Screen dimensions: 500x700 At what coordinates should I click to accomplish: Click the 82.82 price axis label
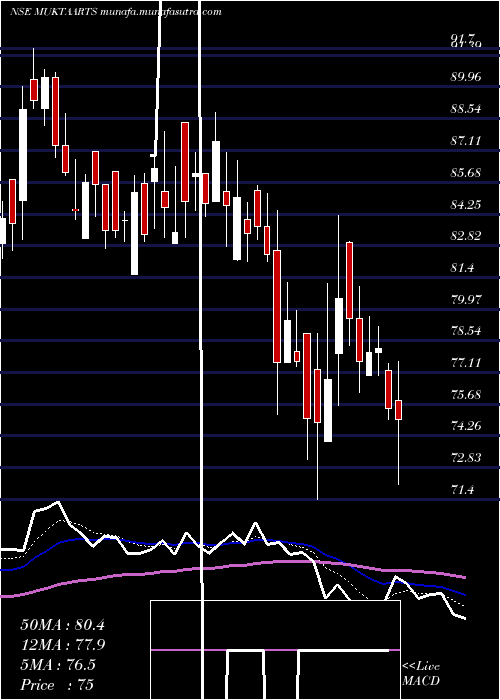[466, 236]
